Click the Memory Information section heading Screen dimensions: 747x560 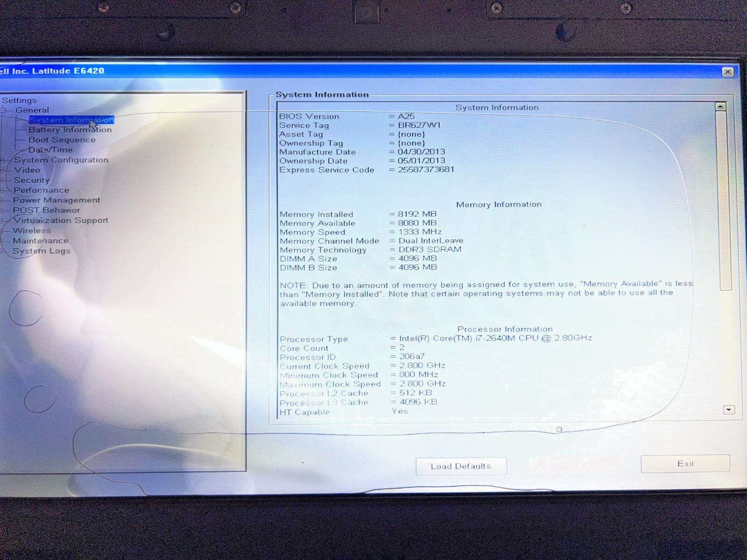(499, 204)
